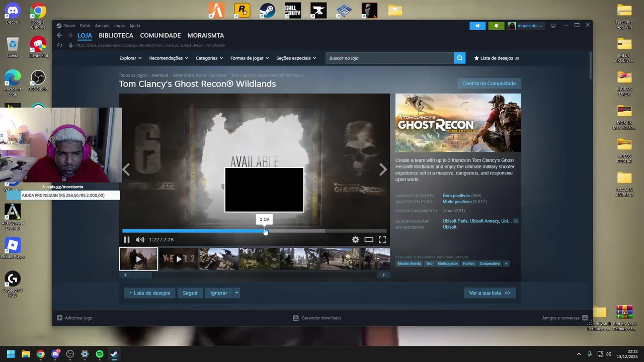The image size is (644, 362).
Task: Open the Friends and chat icon
Action: 585,318
